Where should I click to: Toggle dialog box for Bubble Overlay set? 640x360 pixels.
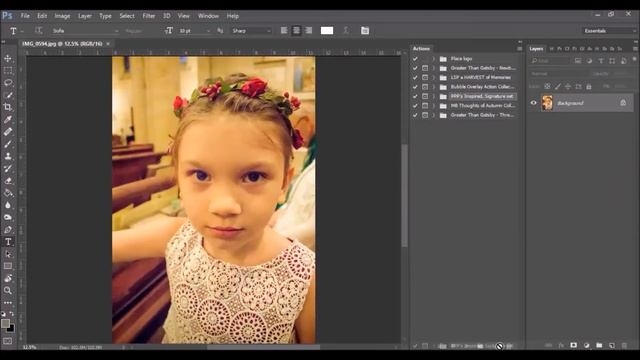click(x=425, y=87)
